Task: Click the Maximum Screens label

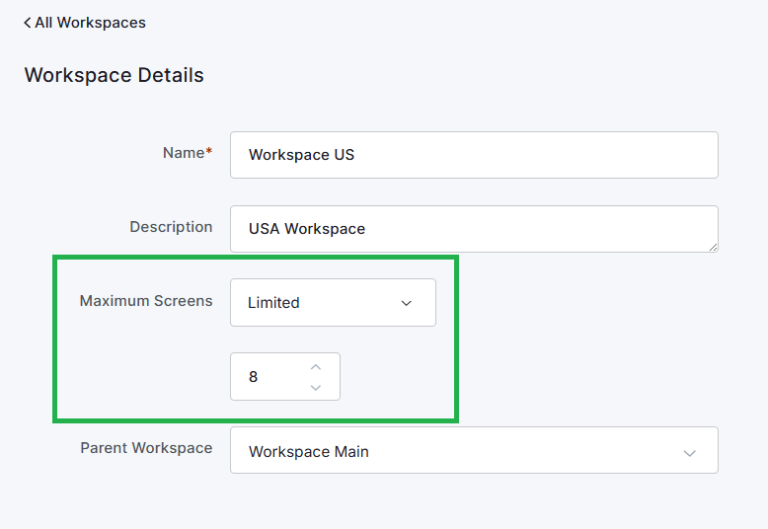Action: coord(146,301)
